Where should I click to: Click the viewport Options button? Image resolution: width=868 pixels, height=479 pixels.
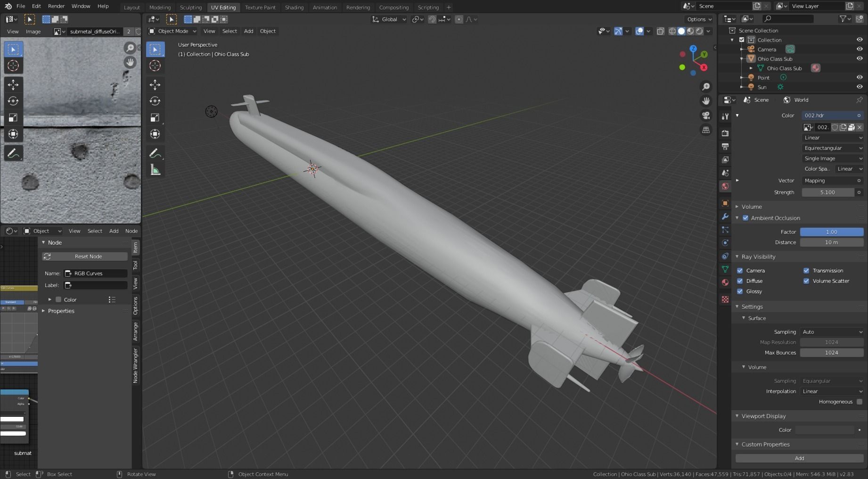pos(699,19)
